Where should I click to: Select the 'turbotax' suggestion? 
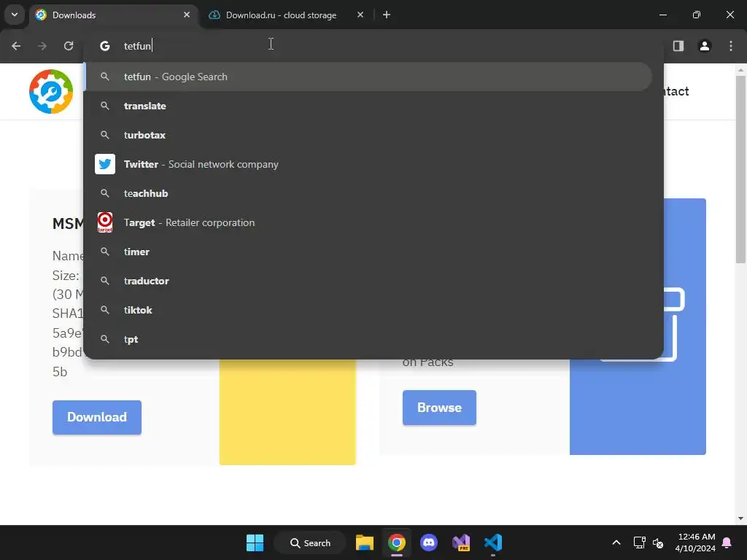tap(368, 135)
